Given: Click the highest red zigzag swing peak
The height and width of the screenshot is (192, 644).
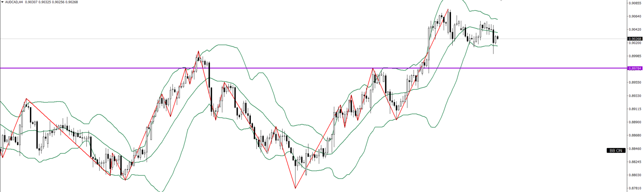Looking at the screenshot, I should click(x=448, y=9).
